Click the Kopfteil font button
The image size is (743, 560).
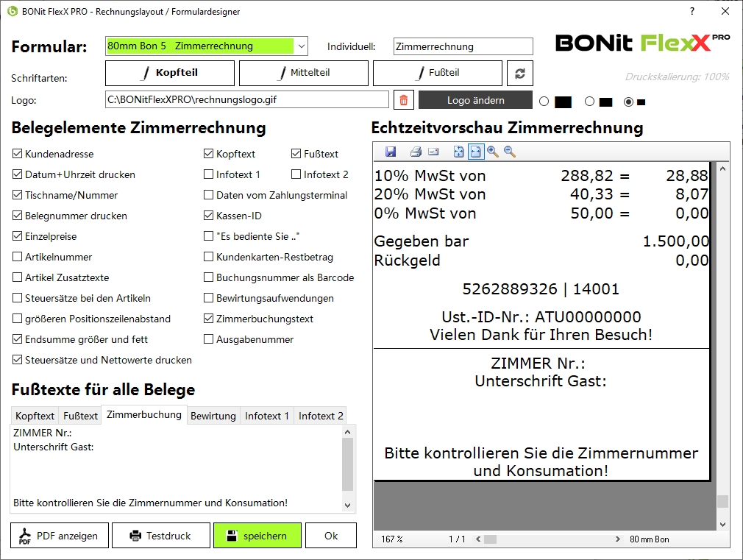[170, 73]
